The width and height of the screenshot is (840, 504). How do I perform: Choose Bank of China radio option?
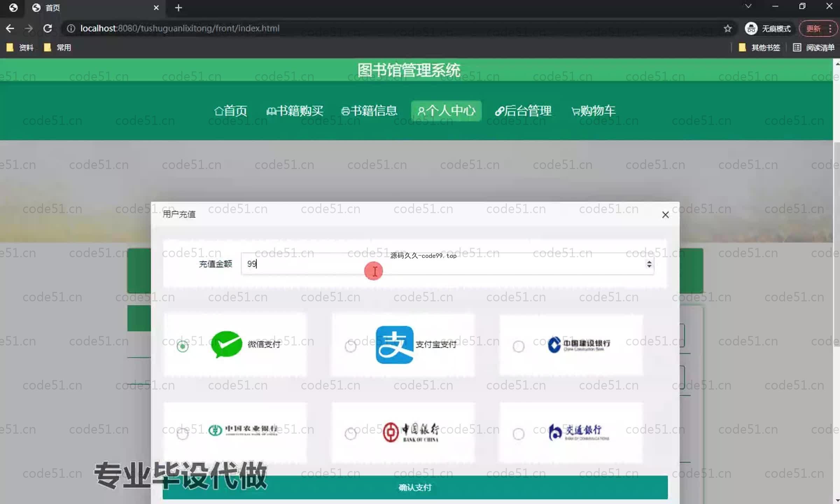tap(350, 434)
